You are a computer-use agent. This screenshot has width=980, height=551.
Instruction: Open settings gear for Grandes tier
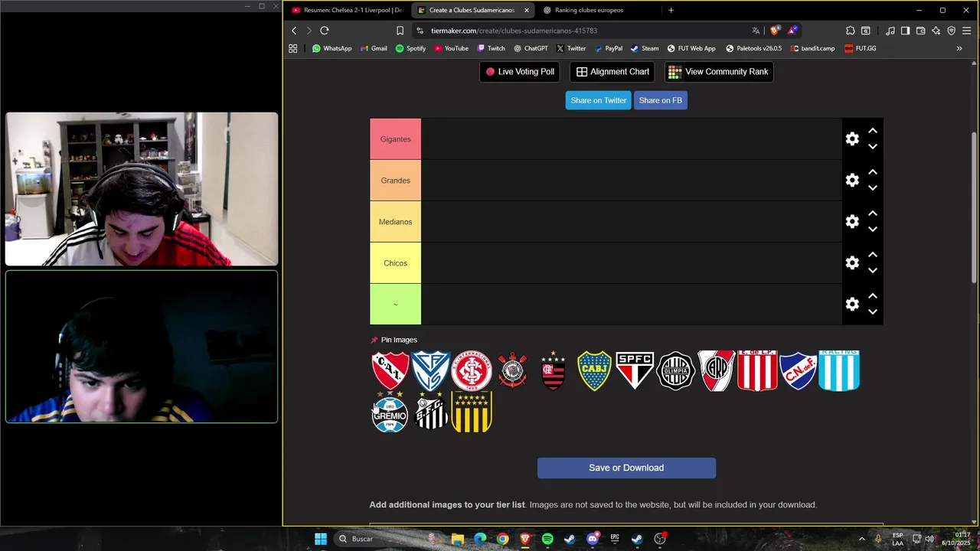(x=852, y=181)
